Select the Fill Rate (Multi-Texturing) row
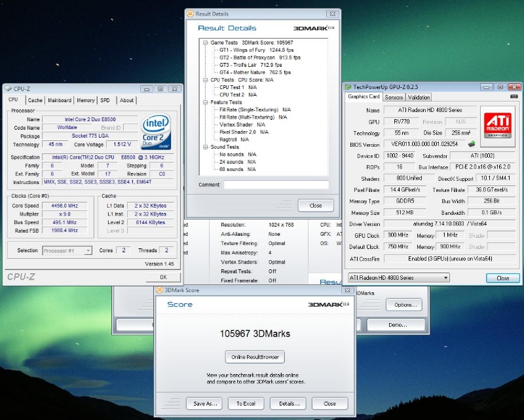The image size is (524, 420). (x=253, y=117)
